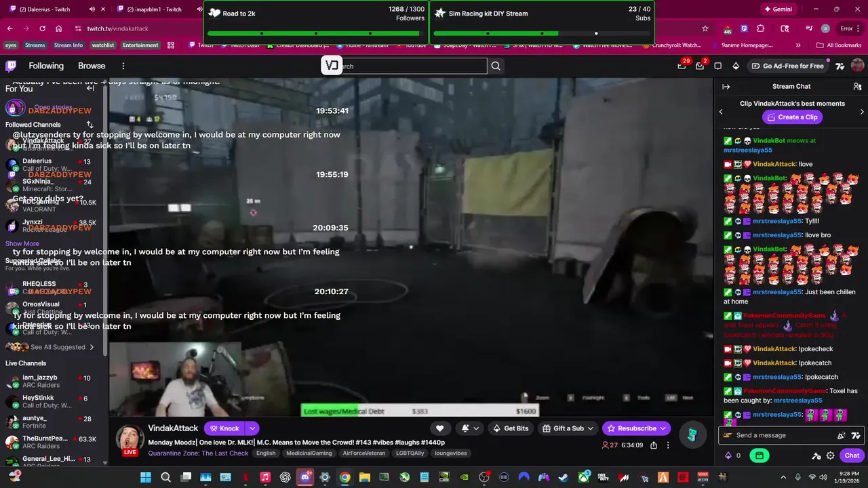This screenshot has width=868, height=488.
Task: Select the LGBTQAlly tag
Action: point(410,453)
